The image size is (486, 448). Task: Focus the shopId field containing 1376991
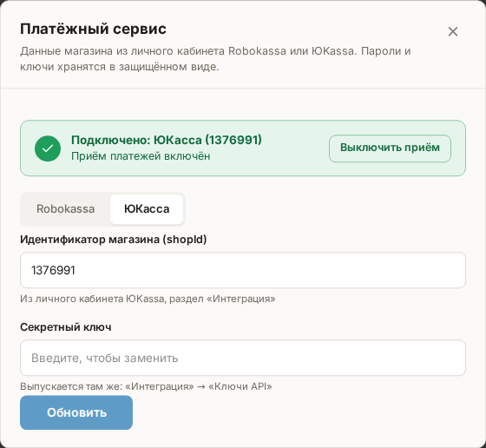tap(243, 270)
